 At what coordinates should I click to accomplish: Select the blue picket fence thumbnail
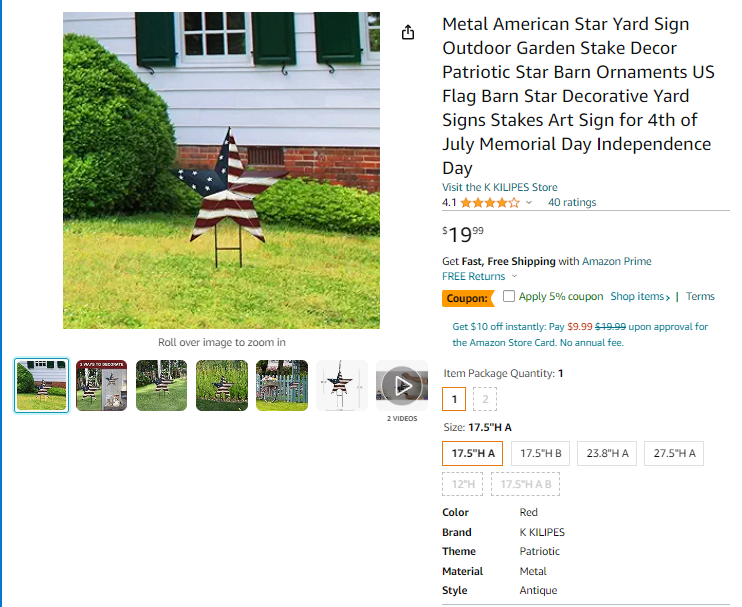pos(282,386)
